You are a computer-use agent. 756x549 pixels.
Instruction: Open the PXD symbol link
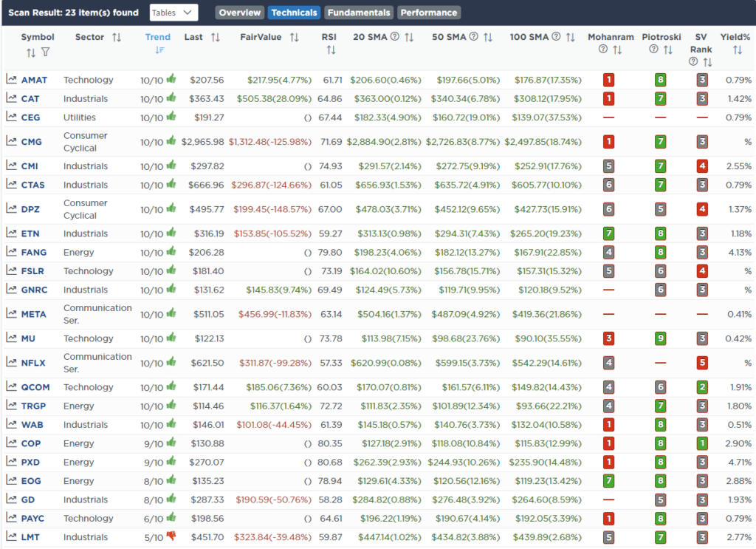30,462
